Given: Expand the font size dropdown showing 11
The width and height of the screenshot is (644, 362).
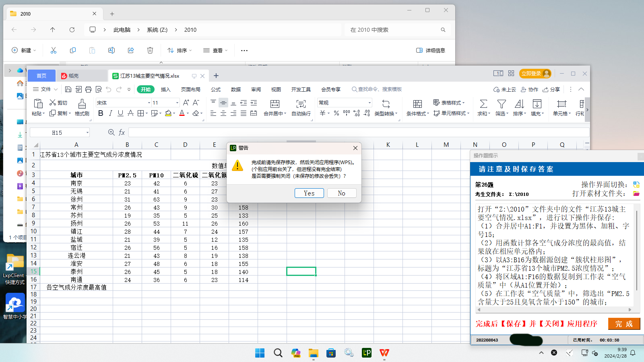Looking at the screenshot, I should coord(177,103).
